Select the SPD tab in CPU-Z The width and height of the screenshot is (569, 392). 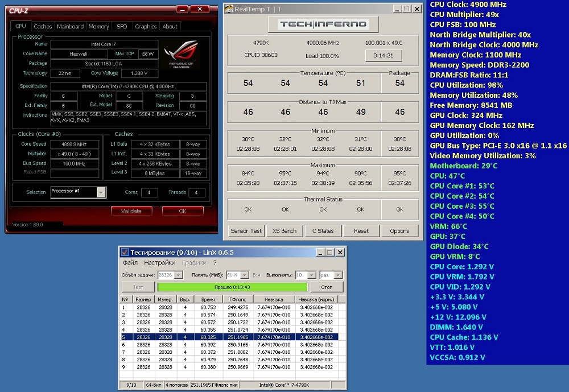tap(122, 26)
